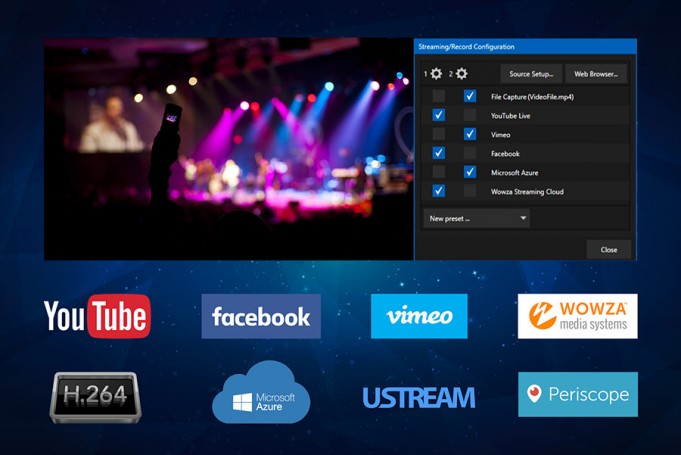
Task: Uncheck encoder 2 for Microsoft Azure
Action: 469,172
